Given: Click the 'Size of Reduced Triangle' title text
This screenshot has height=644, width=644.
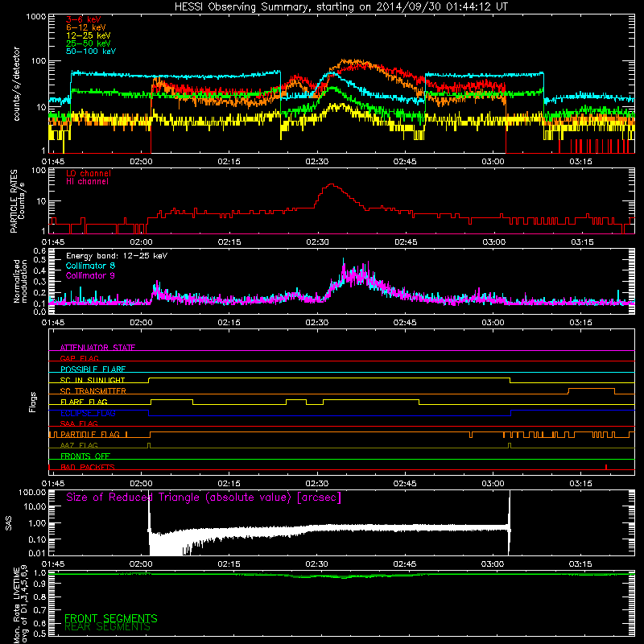Looking at the screenshot, I should (x=204, y=497).
